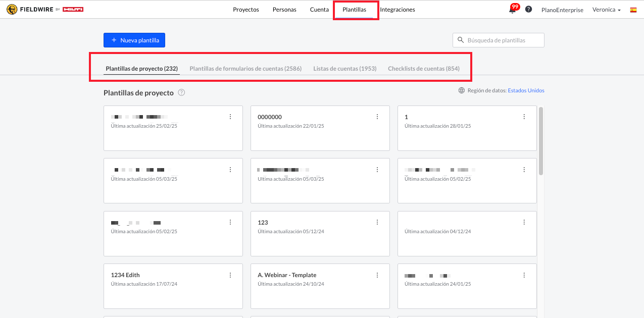The image size is (644, 318).
Task: Open the Listas de cuentas tab
Action: point(344,69)
